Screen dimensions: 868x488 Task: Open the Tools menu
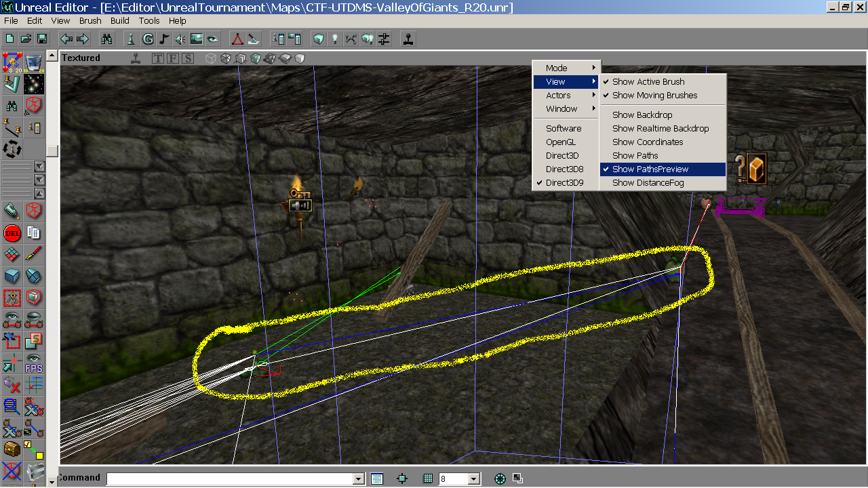(x=149, y=21)
